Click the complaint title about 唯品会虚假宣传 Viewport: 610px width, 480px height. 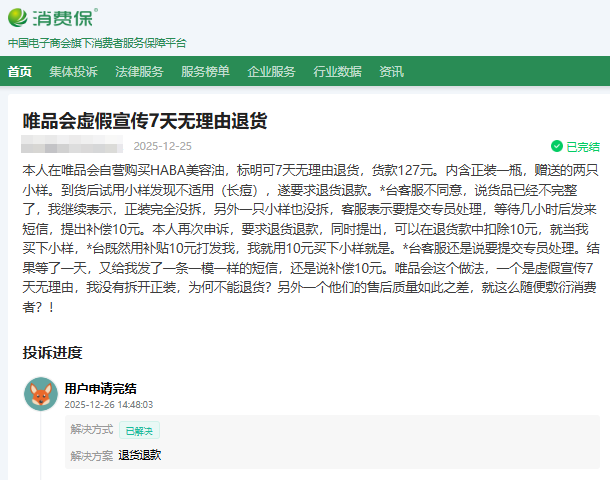tap(145, 121)
